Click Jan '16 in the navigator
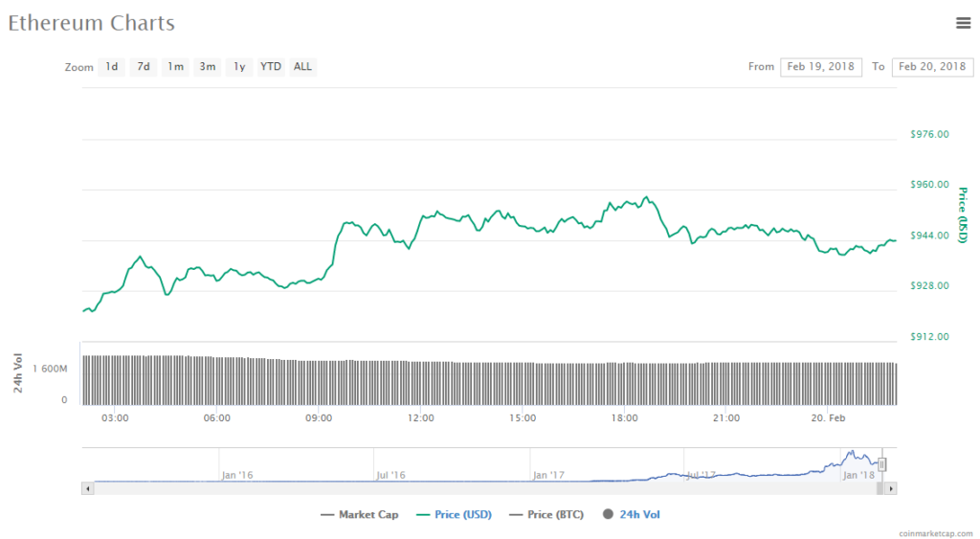980x539 pixels. pos(237,475)
